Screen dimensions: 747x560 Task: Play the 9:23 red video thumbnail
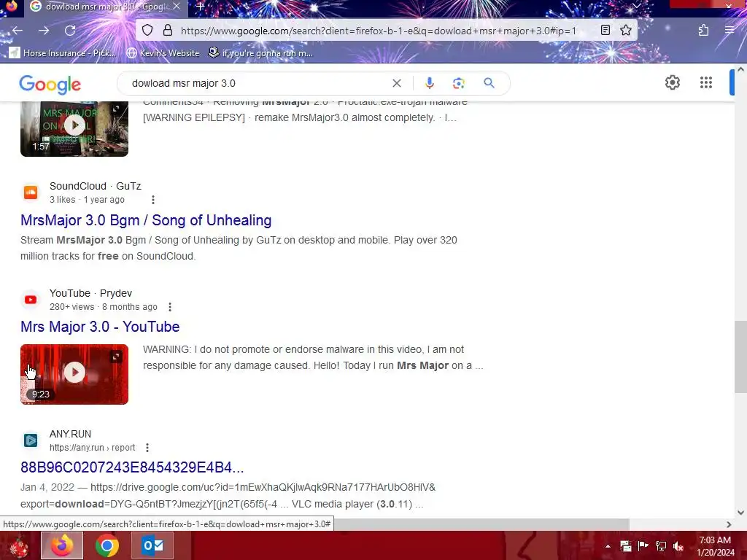[74, 374]
